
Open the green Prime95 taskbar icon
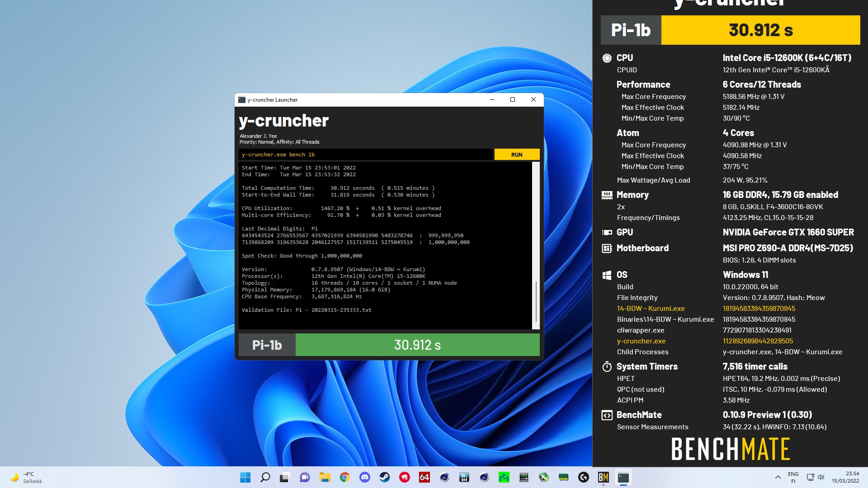coord(504,477)
